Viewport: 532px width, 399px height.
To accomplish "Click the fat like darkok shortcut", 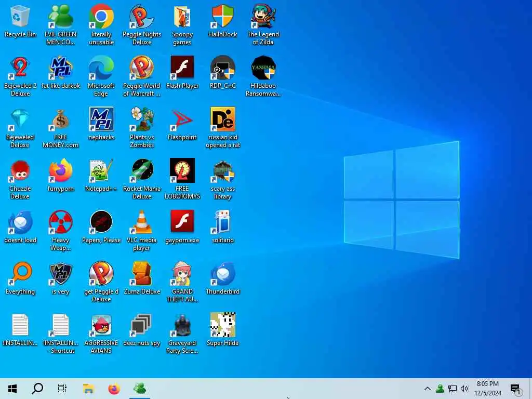I will (61, 73).
